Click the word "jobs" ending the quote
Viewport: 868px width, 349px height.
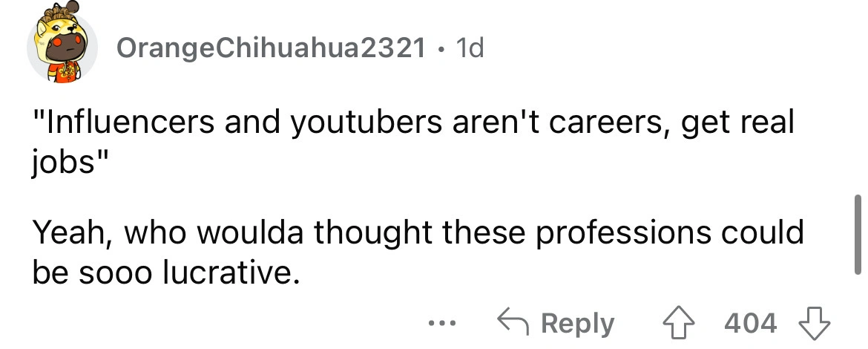tap(66, 161)
